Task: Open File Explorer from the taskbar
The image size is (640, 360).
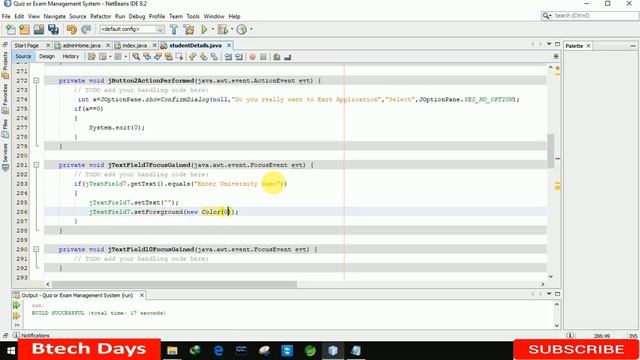Action: click(x=172, y=350)
